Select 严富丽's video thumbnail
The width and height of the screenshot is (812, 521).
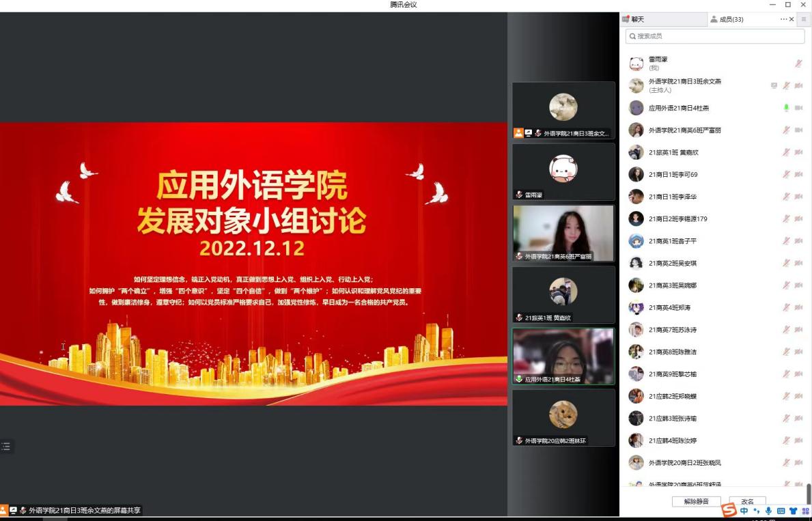[x=563, y=234]
